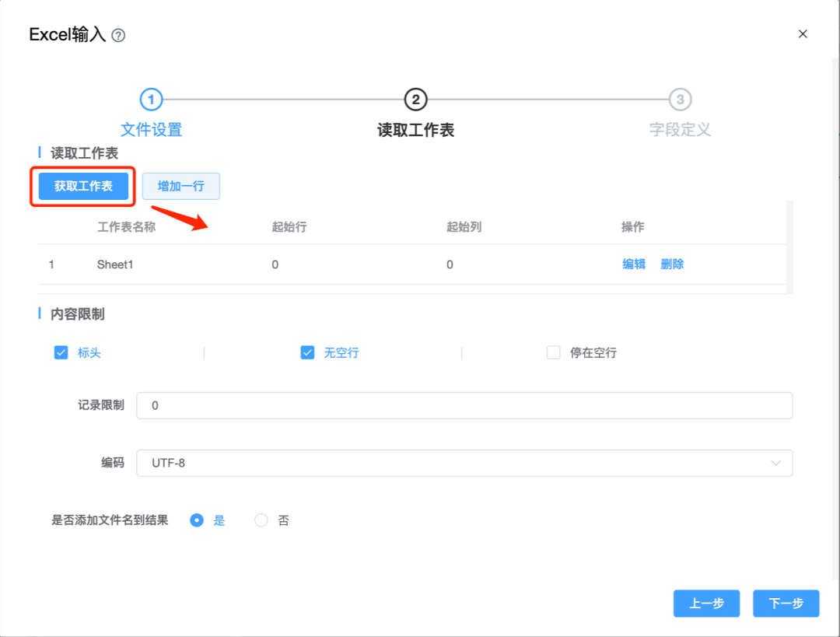The image size is (840, 637).
Task: Uncheck the 无空行 checkbox
Action: click(308, 352)
